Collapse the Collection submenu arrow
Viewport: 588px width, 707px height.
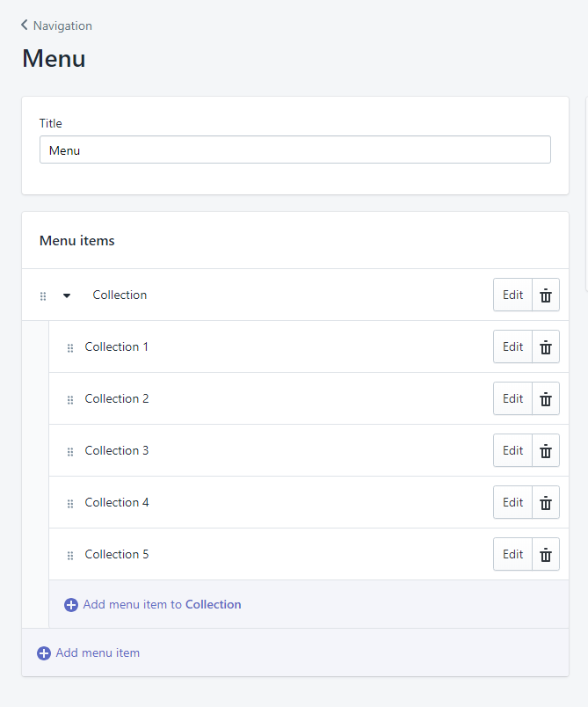(x=67, y=295)
